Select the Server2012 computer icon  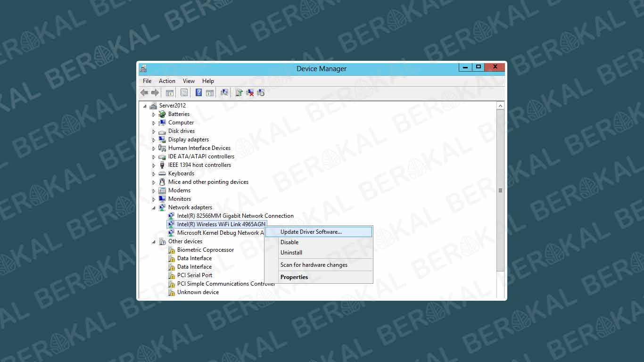[x=154, y=106]
